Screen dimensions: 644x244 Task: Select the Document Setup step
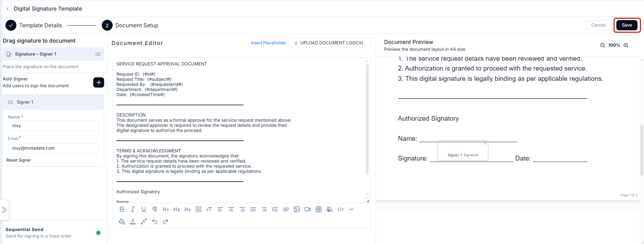(130, 25)
